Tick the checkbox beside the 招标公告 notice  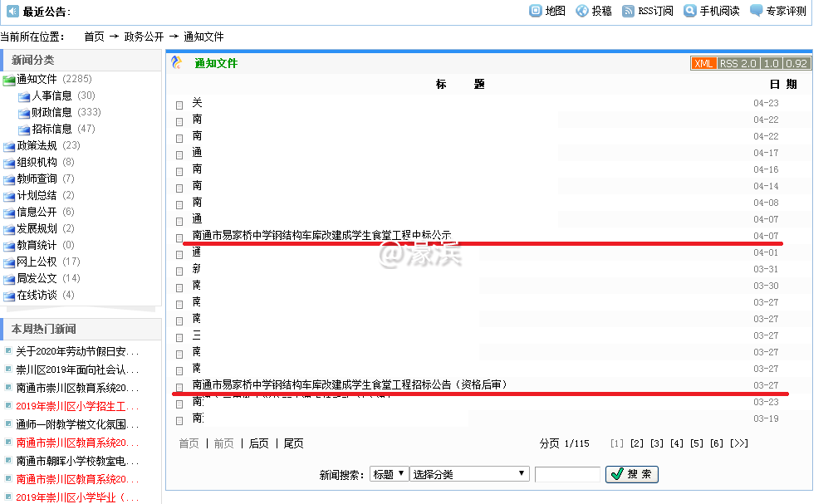[x=179, y=388]
